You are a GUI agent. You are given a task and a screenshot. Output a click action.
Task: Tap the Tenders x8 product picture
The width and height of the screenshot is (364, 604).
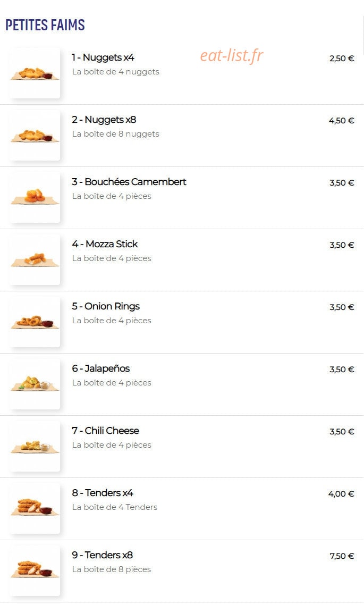35,571
